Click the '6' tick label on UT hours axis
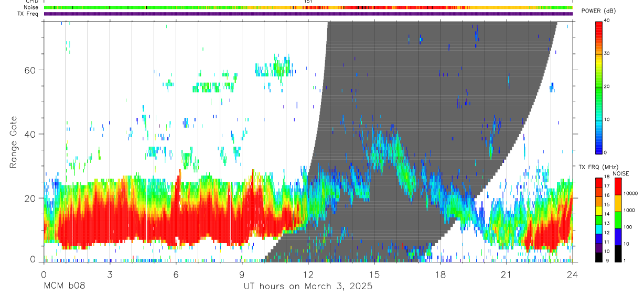 coord(176,274)
